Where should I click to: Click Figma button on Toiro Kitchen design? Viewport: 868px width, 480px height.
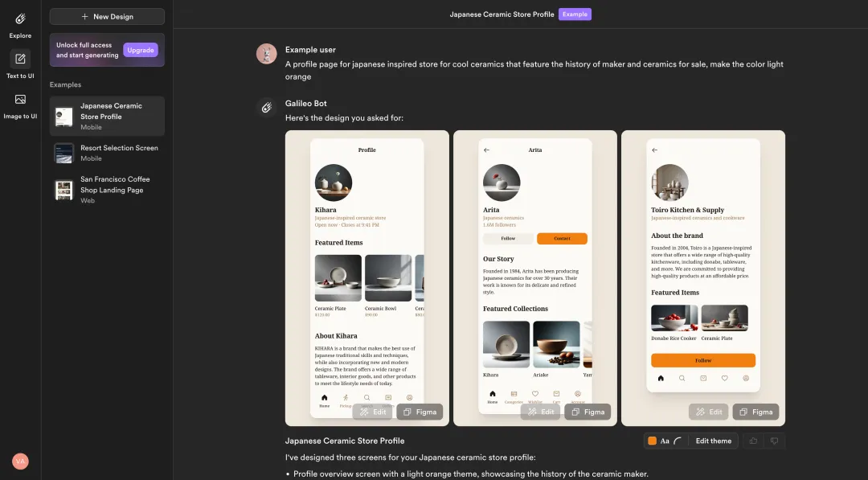pyautogui.click(x=755, y=412)
